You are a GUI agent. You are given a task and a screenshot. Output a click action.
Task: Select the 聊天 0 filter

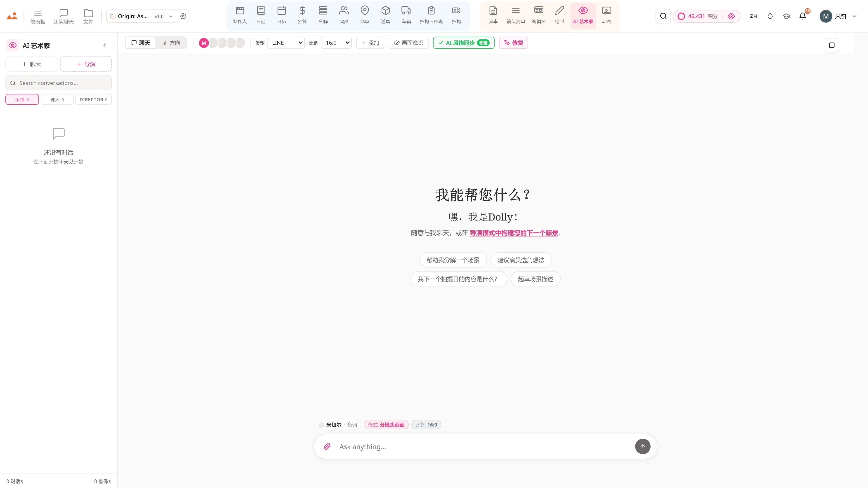pos(57,100)
